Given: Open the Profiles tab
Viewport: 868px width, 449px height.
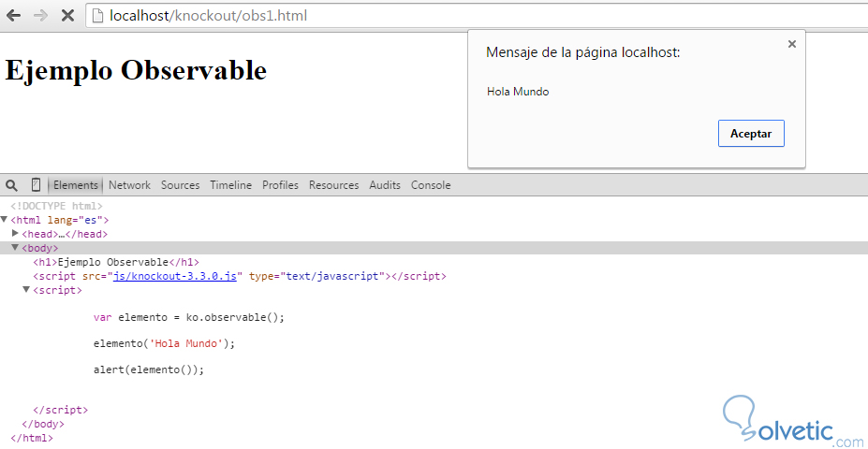Looking at the screenshot, I should [x=280, y=185].
